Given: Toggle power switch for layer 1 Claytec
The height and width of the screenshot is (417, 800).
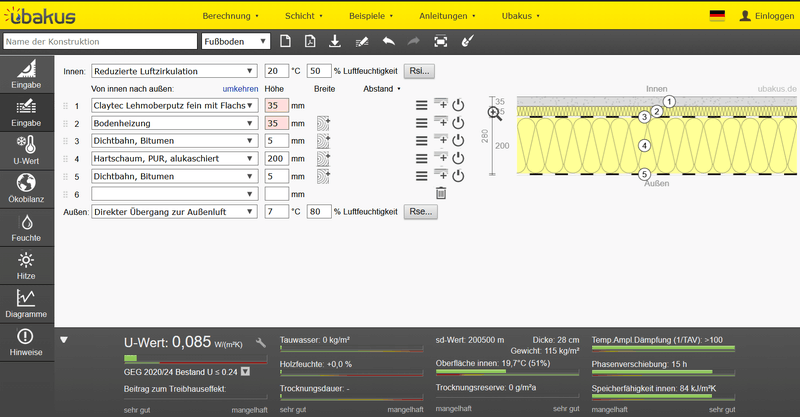Looking at the screenshot, I should tap(459, 105).
